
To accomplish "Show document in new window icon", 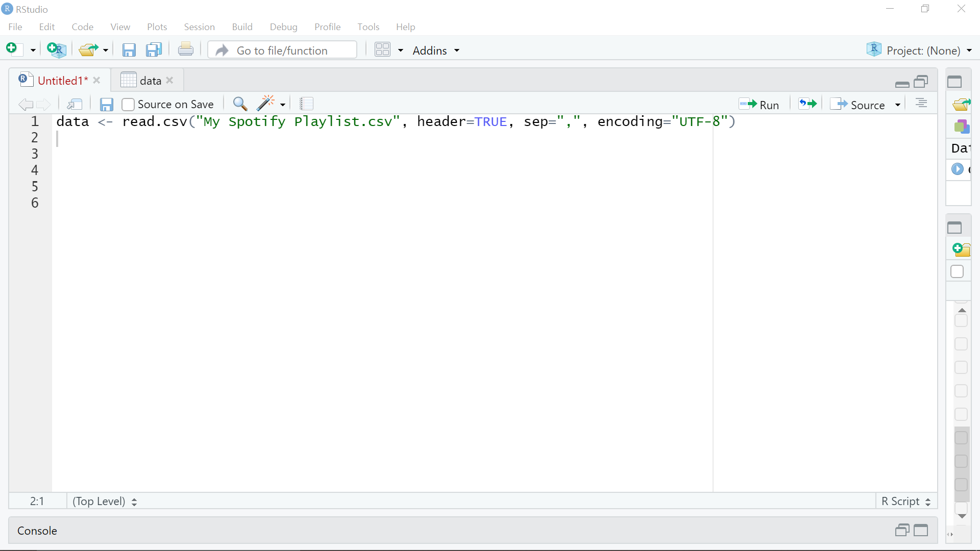I will pyautogui.click(x=75, y=105).
